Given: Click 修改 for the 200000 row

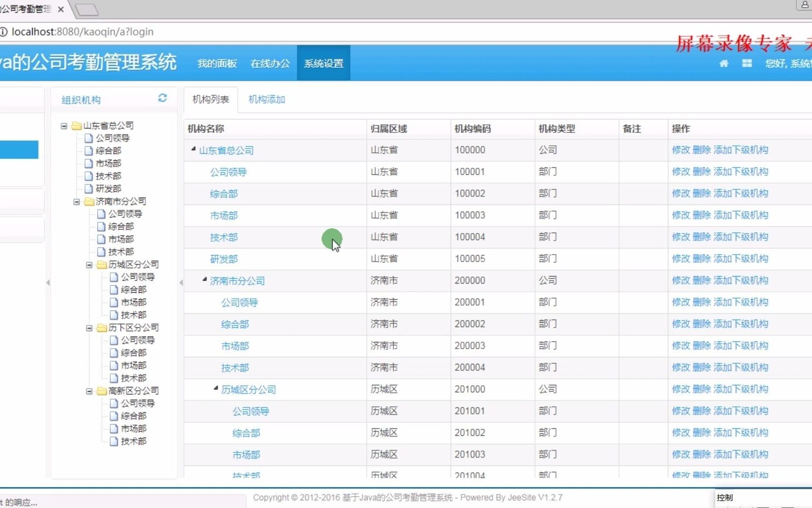Looking at the screenshot, I should click(x=681, y=280).
